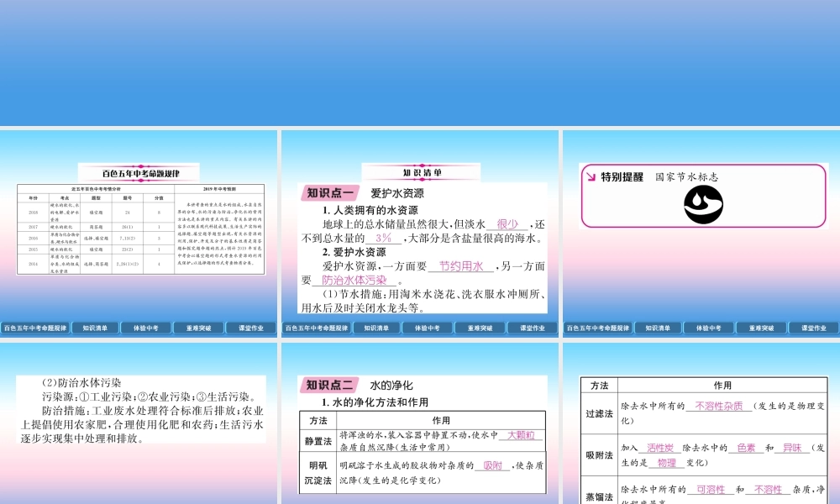Click 课堂作业 tab in the exam-pattern table slide
Screen dimensions: 840x504
coord(250,328)
